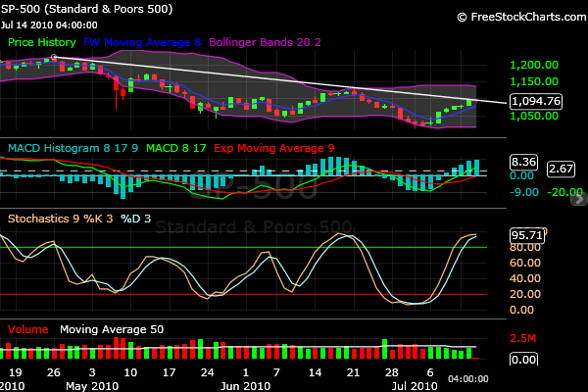The image size is (588, 392).
Task: Click the Jun 2010 month label
Action: tap(245, 386)
